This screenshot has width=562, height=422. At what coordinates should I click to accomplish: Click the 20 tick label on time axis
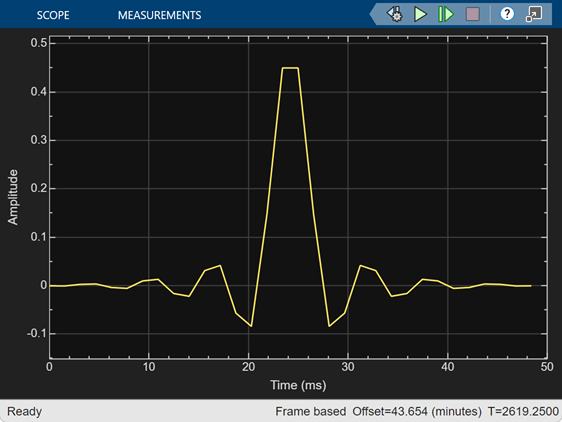pyautogui.click(x=248, y=367)
